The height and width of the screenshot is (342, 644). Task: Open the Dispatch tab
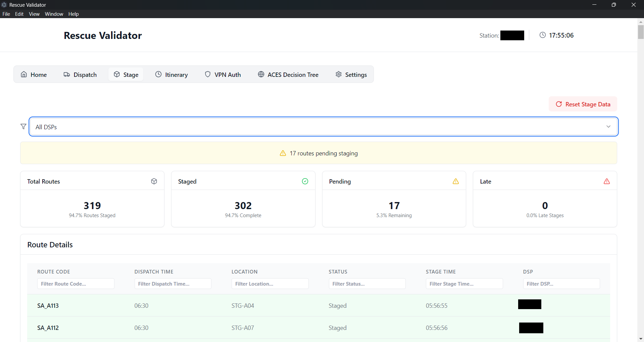[80, 75]
